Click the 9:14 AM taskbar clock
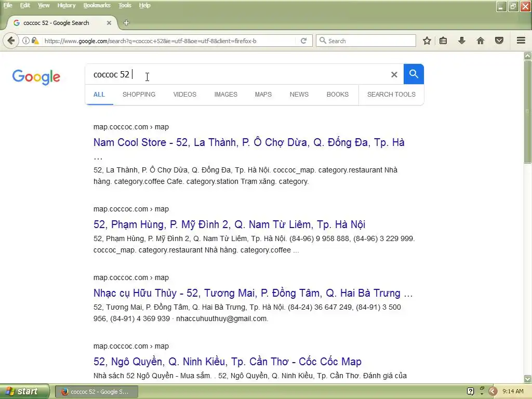The width and height of the screenshot is (532, 399). [x=513, y=392]
